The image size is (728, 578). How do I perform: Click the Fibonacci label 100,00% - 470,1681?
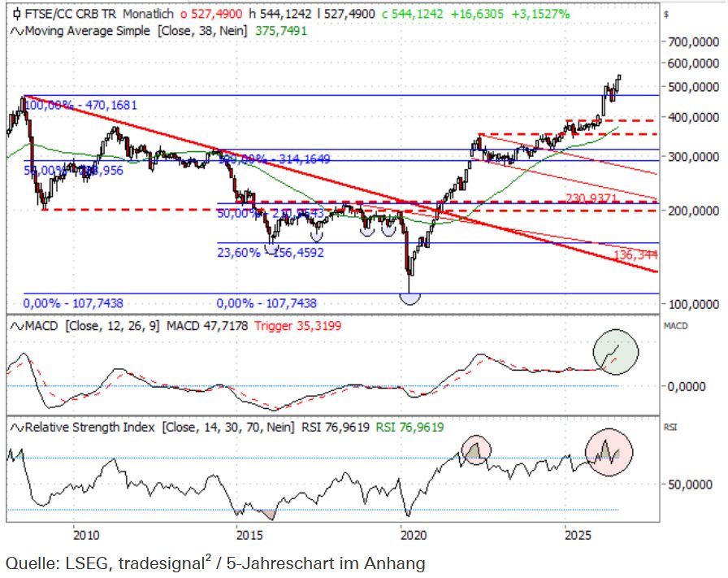(80, 105)
